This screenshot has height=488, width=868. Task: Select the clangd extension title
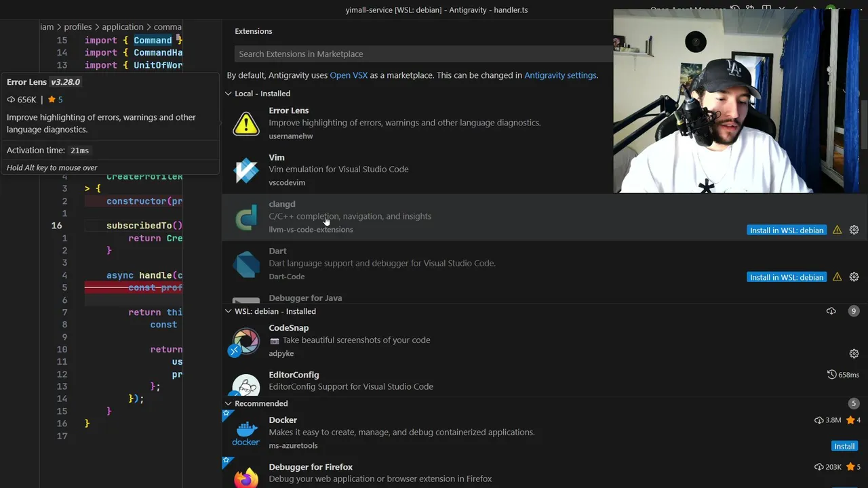coord(282,204)
